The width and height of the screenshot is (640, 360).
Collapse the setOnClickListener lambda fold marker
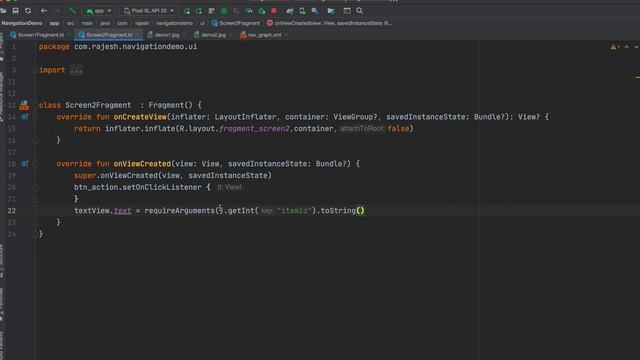pyautogui.click(x=36, y=187)
